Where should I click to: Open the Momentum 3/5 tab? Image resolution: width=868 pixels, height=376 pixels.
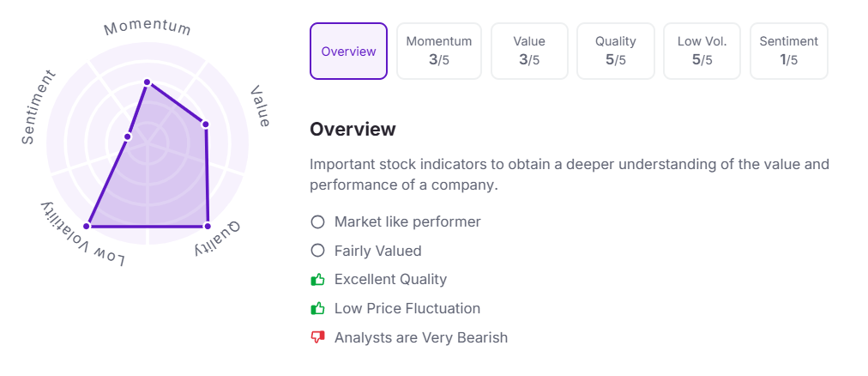click(x=438, y=52)
